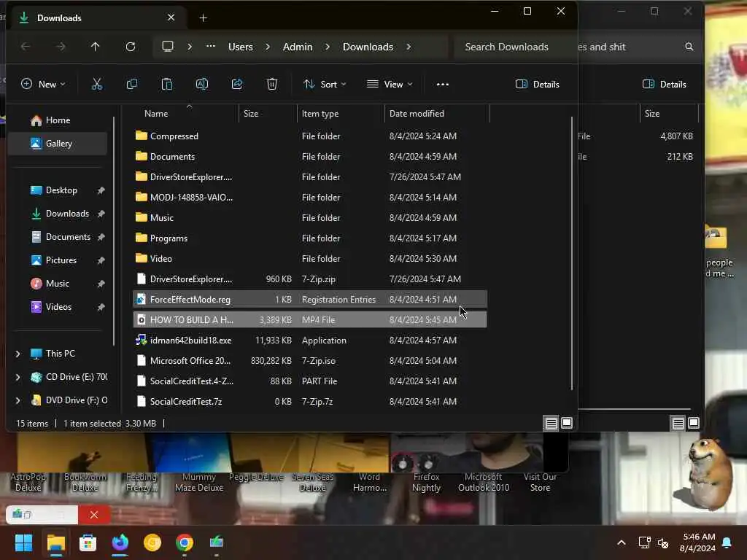The width and height of the screenshot is (747, 560).
Task: Open the See more ellipsis menu
Action: pos(443,85)
